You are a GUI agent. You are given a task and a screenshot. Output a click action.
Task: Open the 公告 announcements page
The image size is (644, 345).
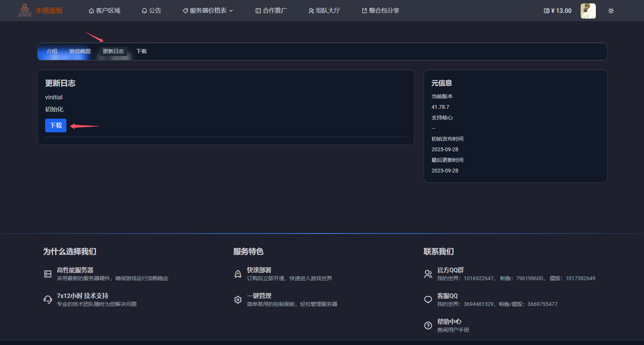click(151, 11)
